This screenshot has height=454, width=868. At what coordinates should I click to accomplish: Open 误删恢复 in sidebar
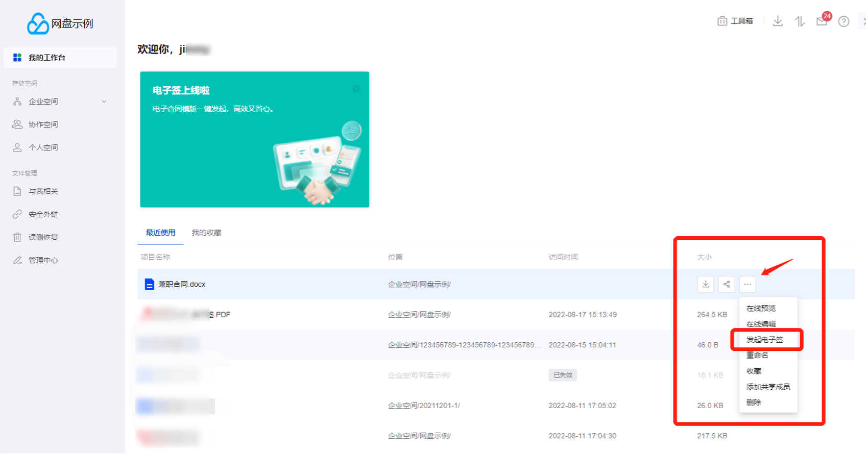(x=43, y=237)
